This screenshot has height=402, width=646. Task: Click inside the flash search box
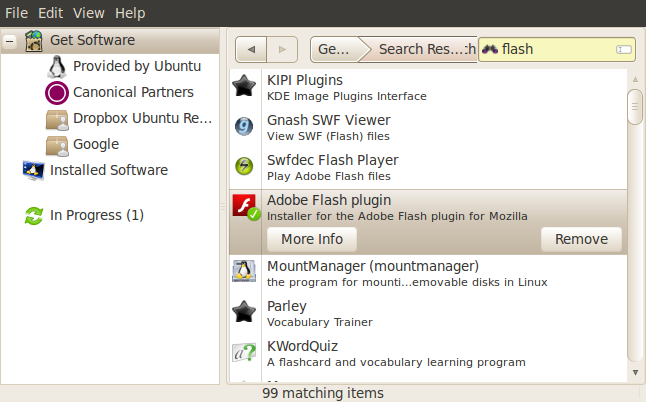click(x=556, y=49)
